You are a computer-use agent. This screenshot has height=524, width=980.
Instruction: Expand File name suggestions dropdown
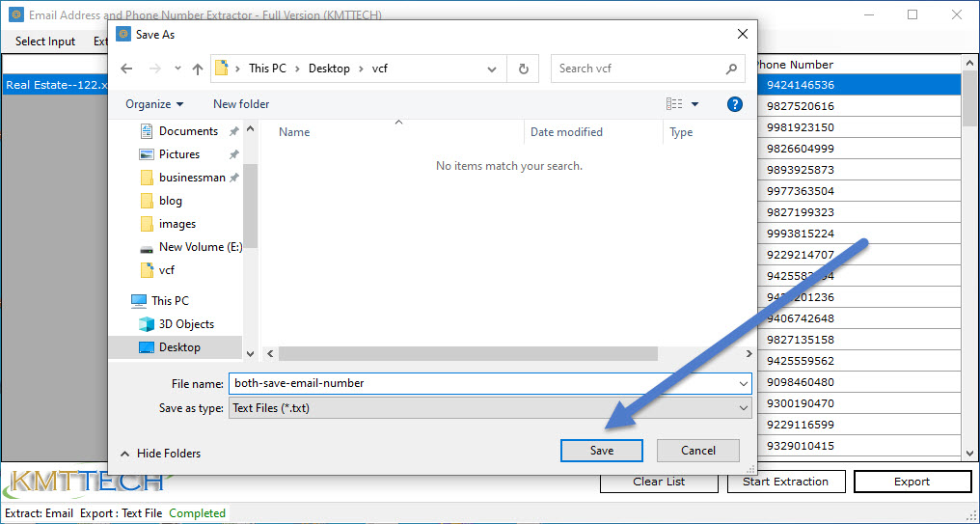click(743, 383)
